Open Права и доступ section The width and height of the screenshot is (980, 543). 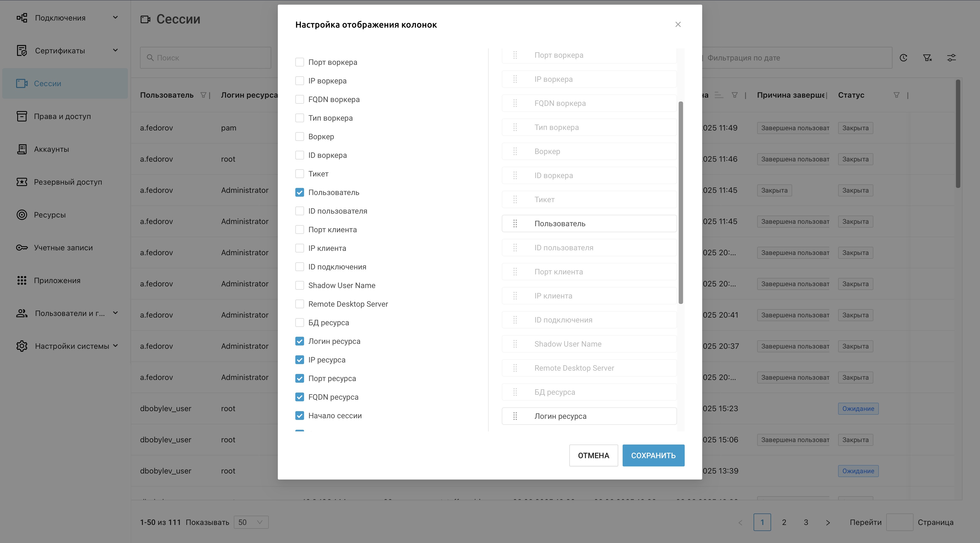(62, 117)
